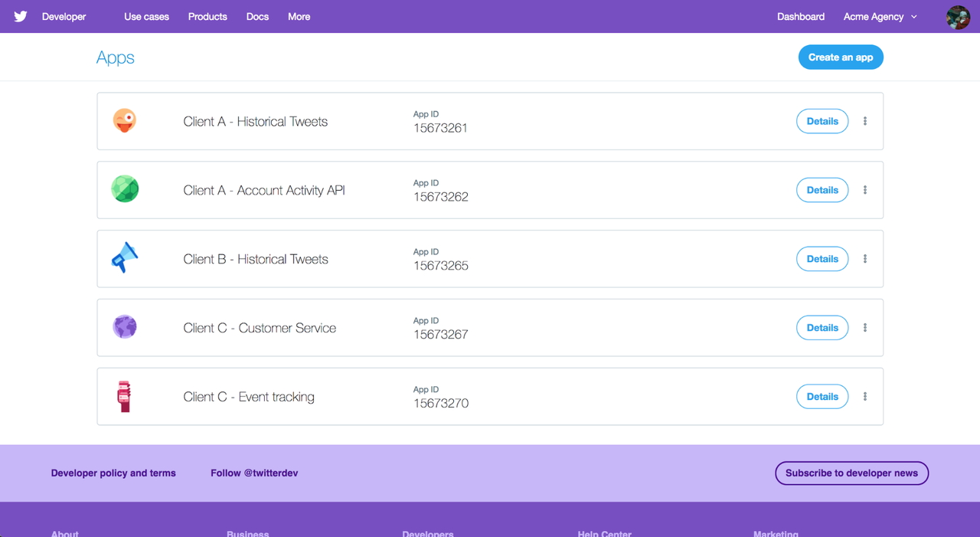Viewport: 980px width, 537px height.
Task: Click the blue megaphone app icon
Action: [125, 257]
